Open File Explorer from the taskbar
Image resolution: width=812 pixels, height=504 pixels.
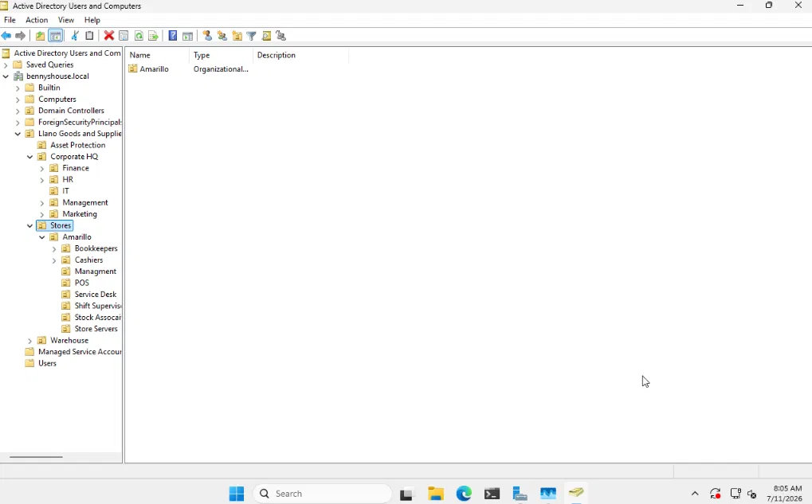click(436, 493)
